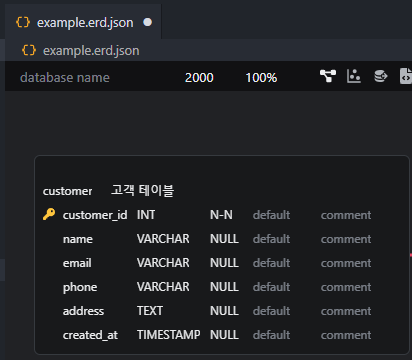Click comment field of email row
This screenshot has height=360, width=412.
(x=346, y=263)
